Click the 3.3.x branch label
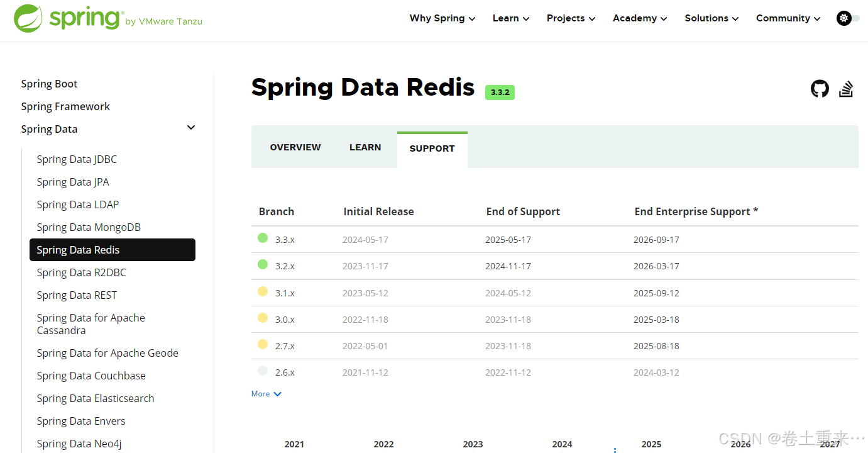Viewport: 868px width, 453px height. point(285,240)
